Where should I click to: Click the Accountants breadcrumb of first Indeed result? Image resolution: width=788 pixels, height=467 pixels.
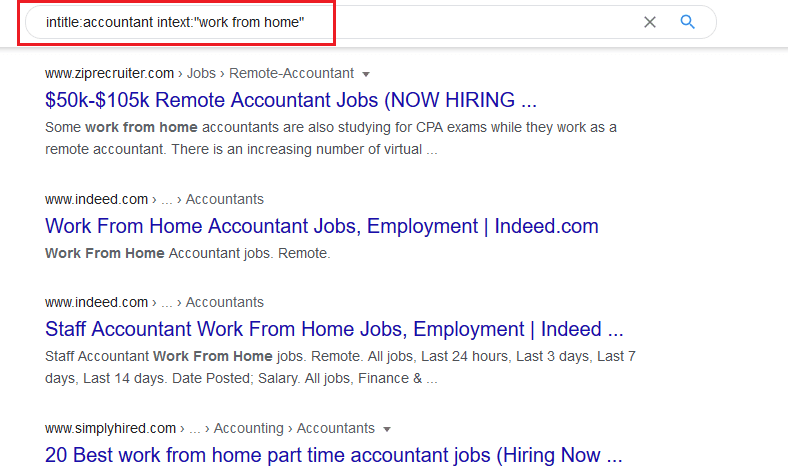click(x=225, y=200)
